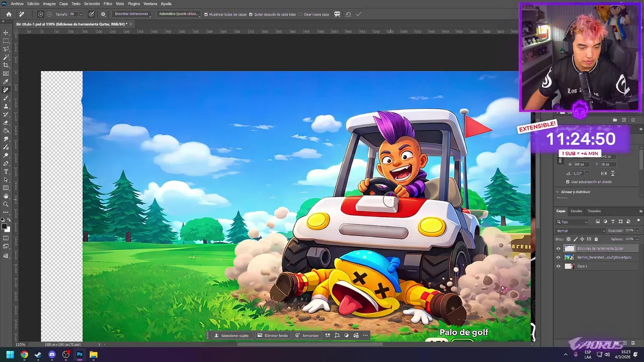Click foreground color swatch

[x=5, y=227]
